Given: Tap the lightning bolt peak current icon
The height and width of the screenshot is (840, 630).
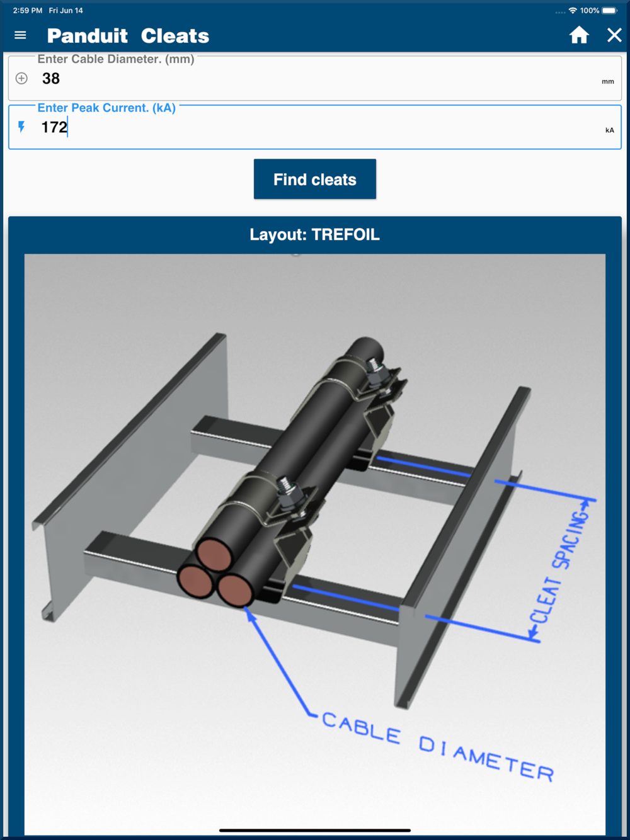Looking at the screenshot, I should (x=21, y=127).
